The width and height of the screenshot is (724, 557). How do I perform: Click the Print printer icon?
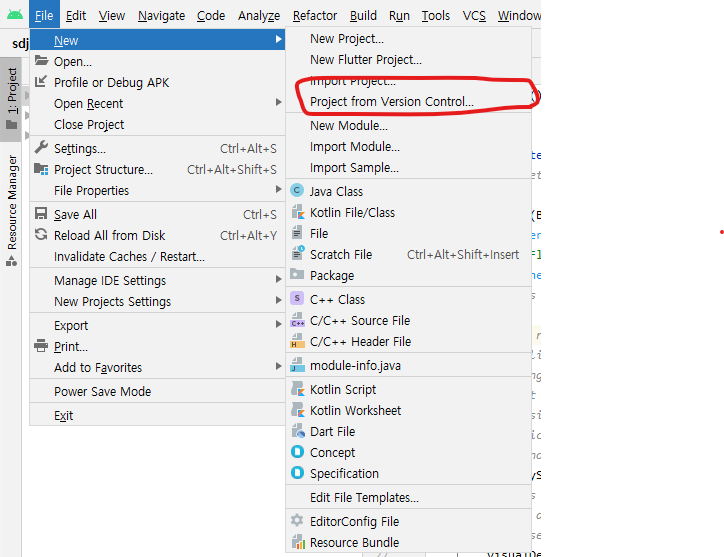tap(41, 345)
